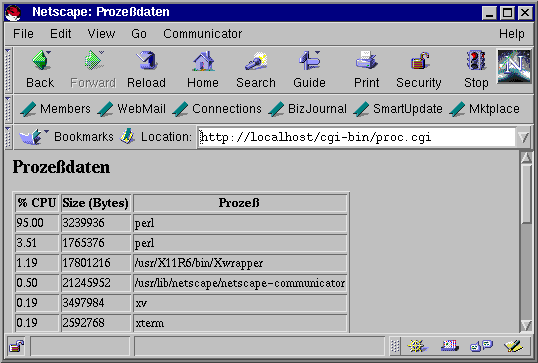
Task: Collapse the personal toolbar with its handle
Action: coord(8,109)
